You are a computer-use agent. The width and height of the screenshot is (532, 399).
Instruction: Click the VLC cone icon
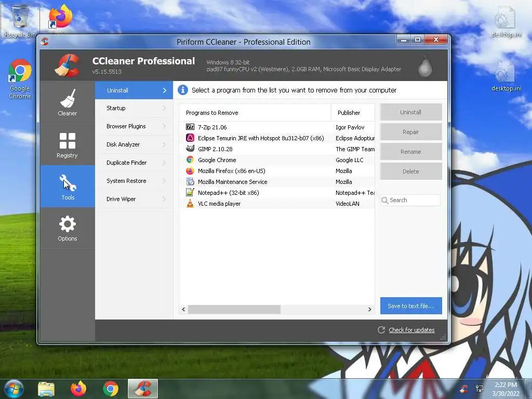[x=190, y=204]
